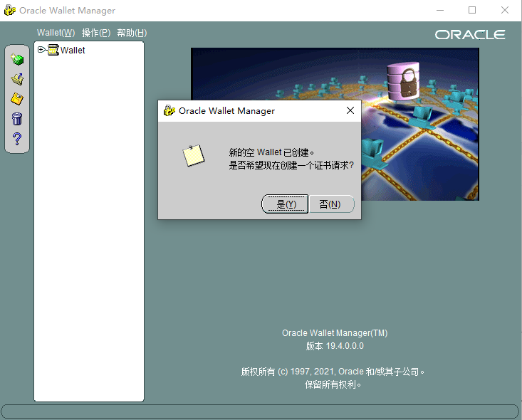This screenshot has width=522, height=420.
Task: Click the New Wallet toolbar icon
Action: [x=17, y=59]
